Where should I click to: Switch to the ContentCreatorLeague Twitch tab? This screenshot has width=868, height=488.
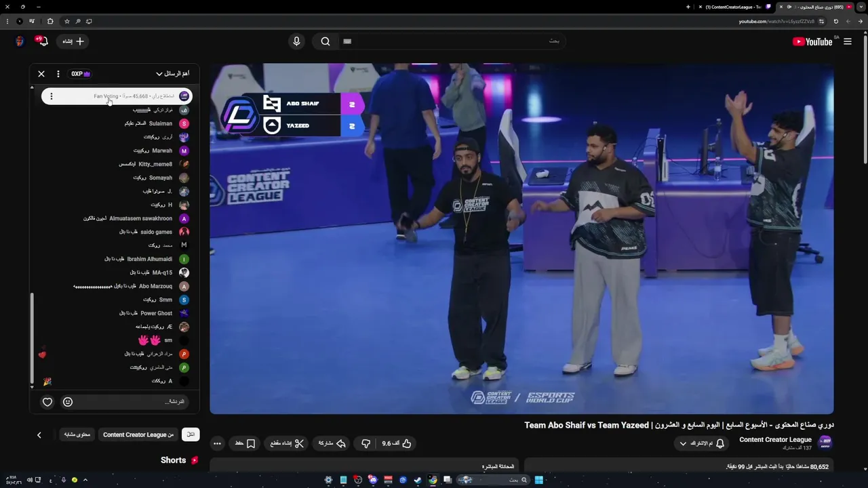pos(734,7)
